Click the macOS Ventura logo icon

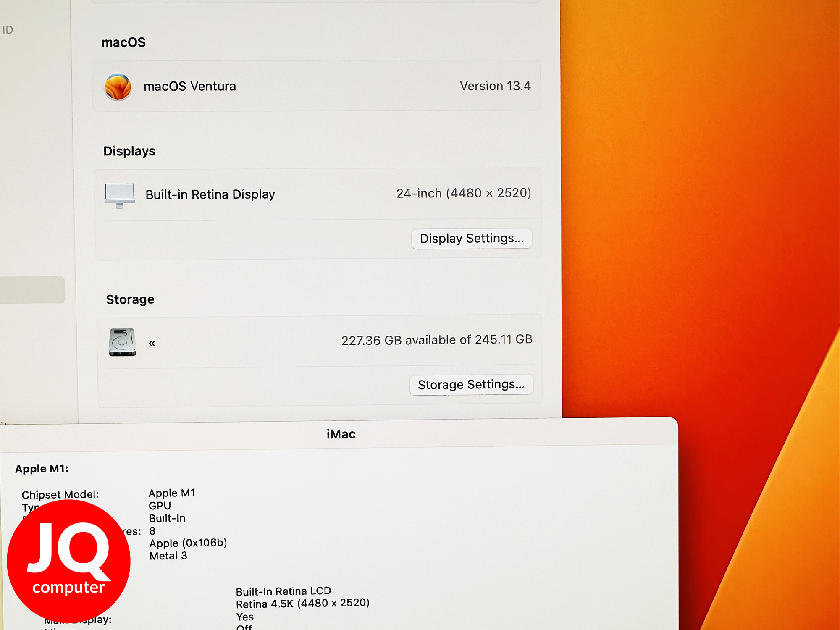tap(118, 87)
